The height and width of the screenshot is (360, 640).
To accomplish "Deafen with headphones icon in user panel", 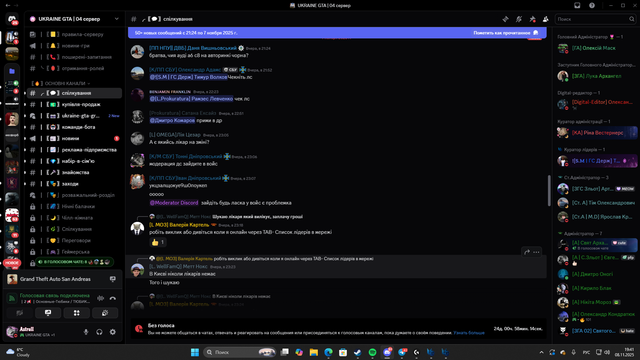I will click(99, 332).
